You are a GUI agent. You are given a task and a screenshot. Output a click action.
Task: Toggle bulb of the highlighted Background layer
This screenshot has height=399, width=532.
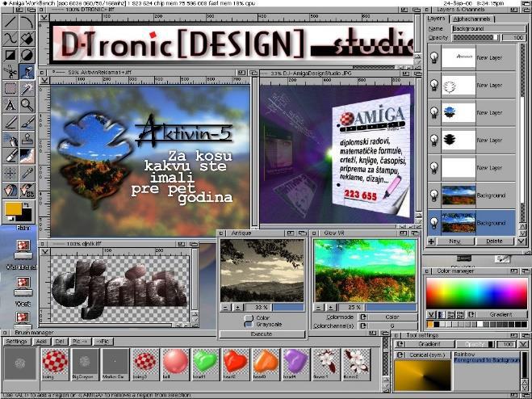[434, 223]
